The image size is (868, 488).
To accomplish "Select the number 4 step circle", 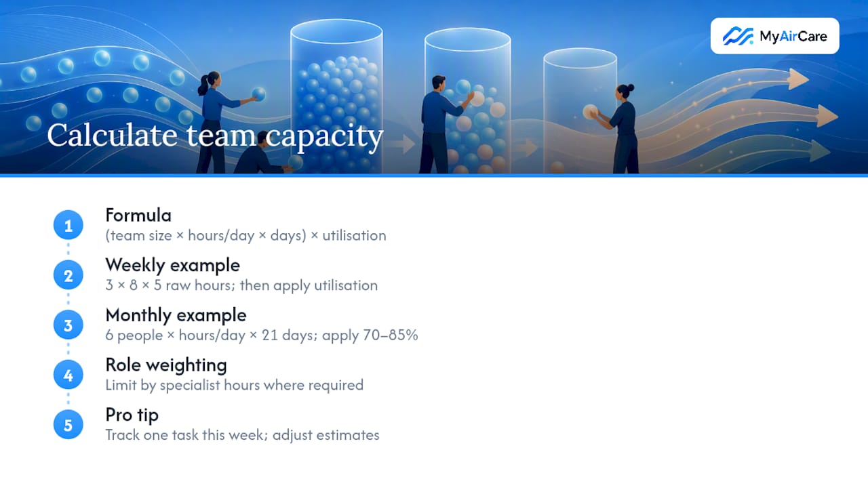I will [68, 375].
